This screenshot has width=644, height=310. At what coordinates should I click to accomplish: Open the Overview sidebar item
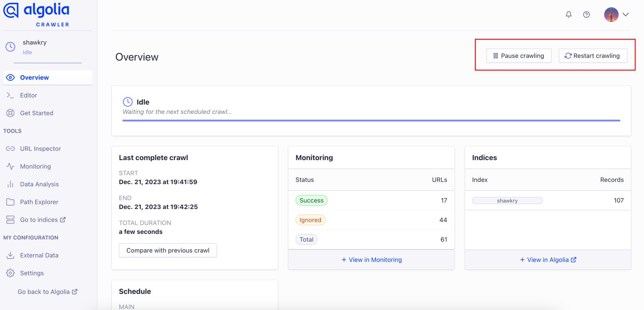[x=48, y=77]
